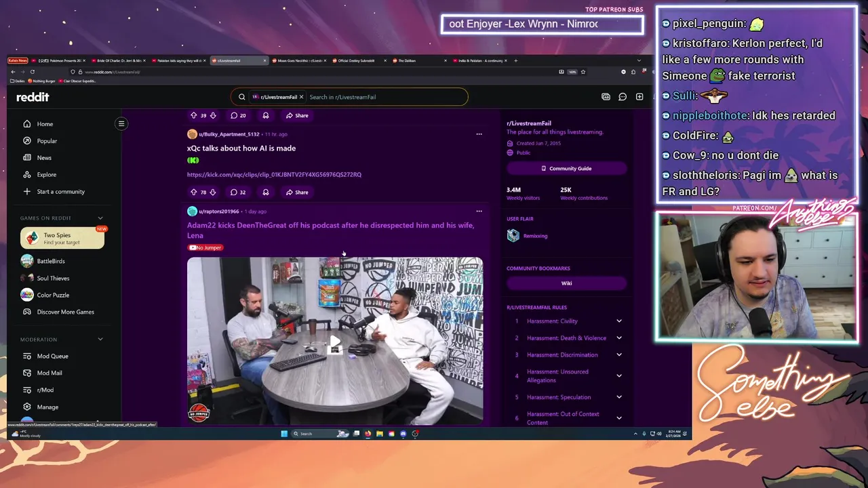Open the xQc talks about AI post title
This screenshot has height=488, width=868.
(241, 148)
